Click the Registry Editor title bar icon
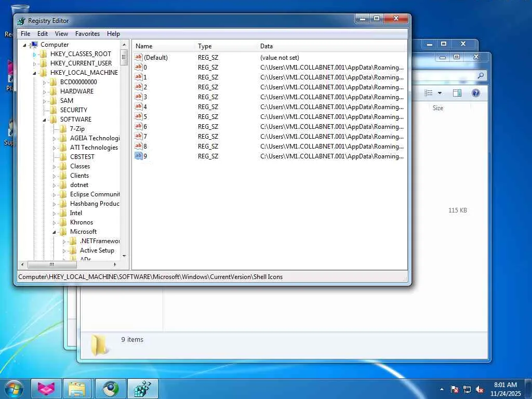 (21, 21)
